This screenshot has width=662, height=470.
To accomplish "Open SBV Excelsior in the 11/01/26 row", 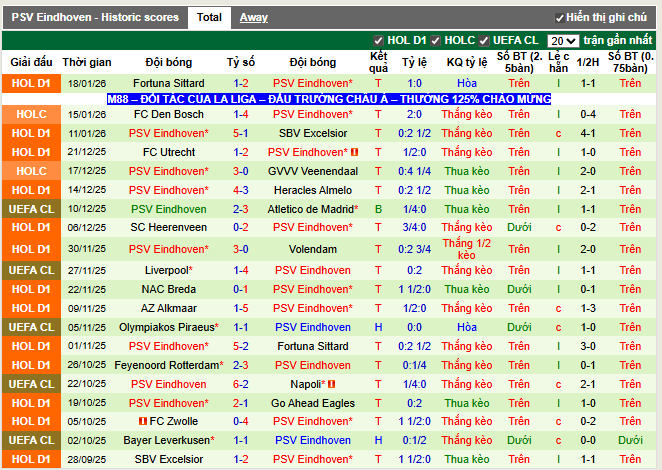I will coord(313,133).
